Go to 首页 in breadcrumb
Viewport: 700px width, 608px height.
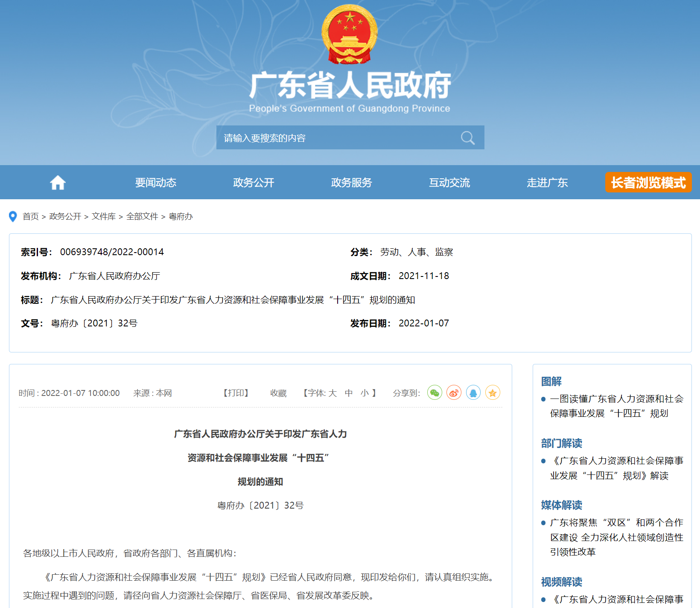click(31, 216)
